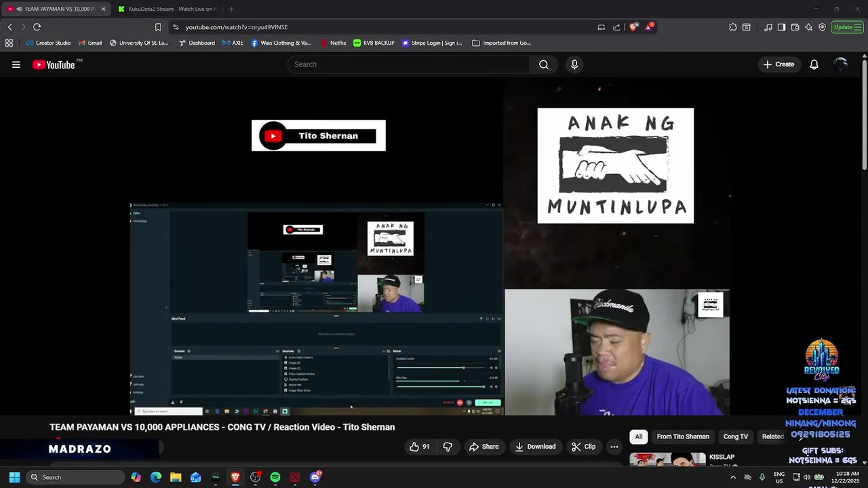Like the video with thumbs up
868x488 pixels.
[x=420, y=447]
